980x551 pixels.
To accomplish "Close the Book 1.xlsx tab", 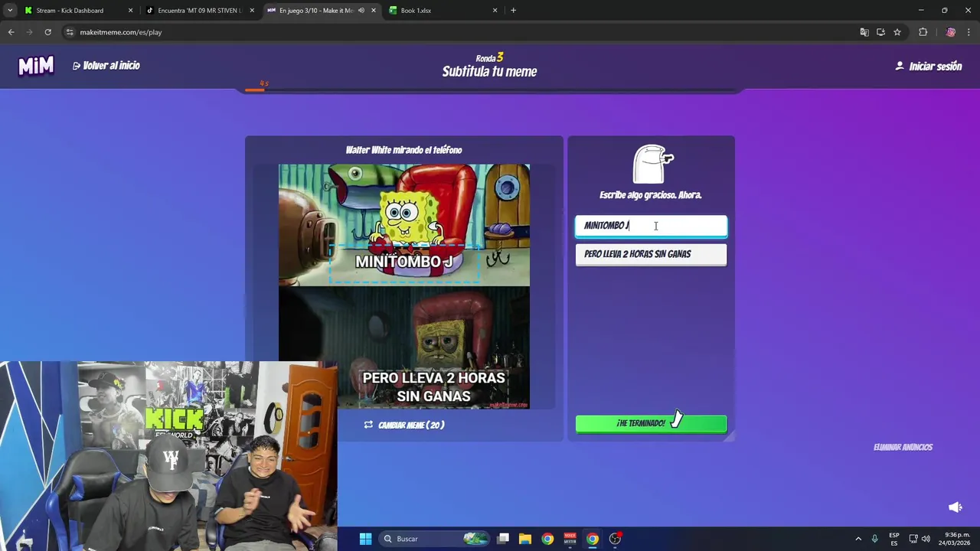I will pyautogui.click(x=495, y=11).
